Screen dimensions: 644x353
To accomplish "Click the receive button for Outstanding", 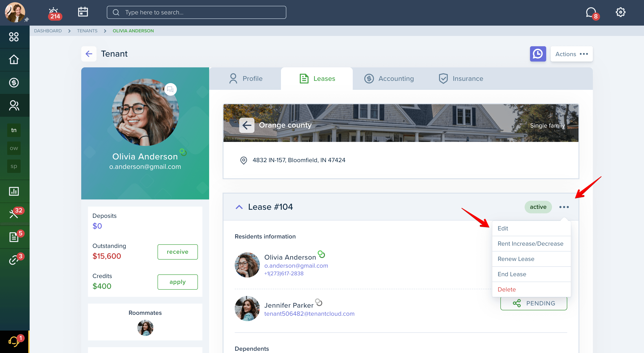I will coord(177,252).
